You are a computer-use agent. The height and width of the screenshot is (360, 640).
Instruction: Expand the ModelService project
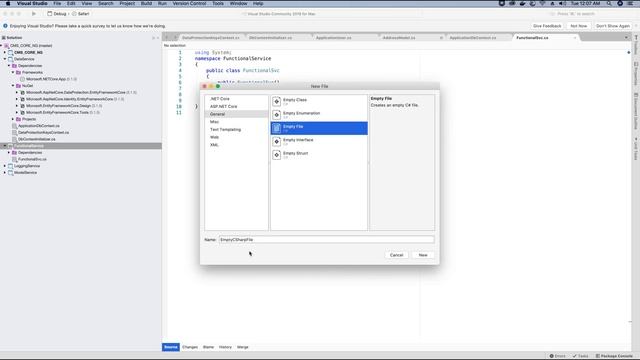point(5,173)
